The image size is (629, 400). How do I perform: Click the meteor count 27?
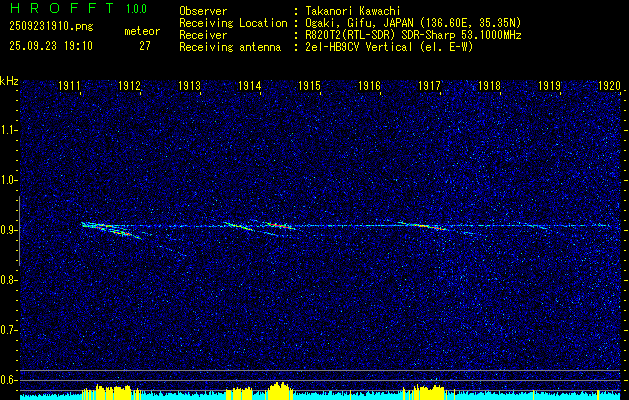pyautogui.click(x=145, y=46)
